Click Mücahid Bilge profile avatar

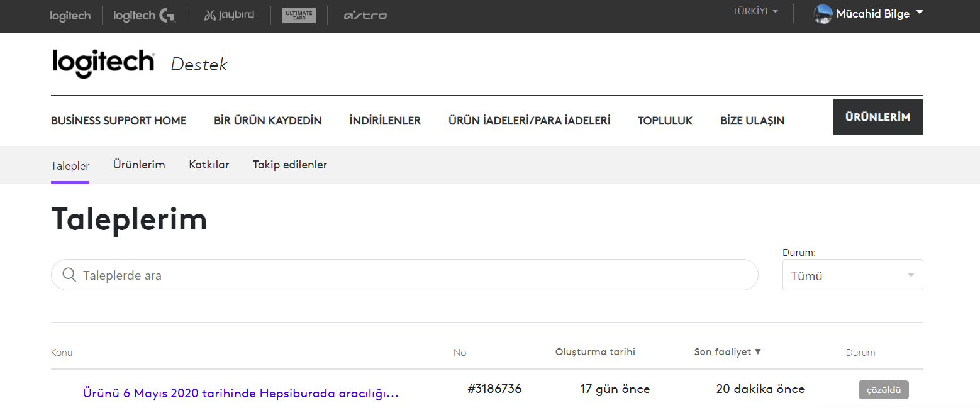(823, 14)
